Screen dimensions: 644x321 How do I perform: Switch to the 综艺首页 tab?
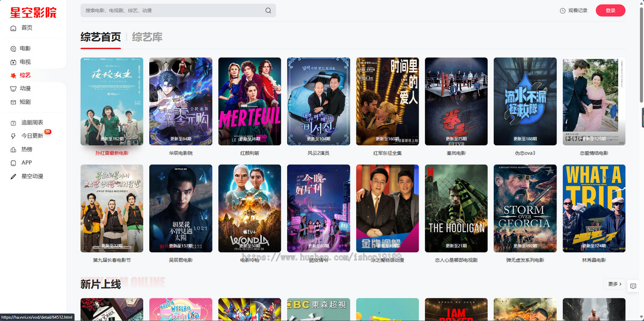pos(100,37)
